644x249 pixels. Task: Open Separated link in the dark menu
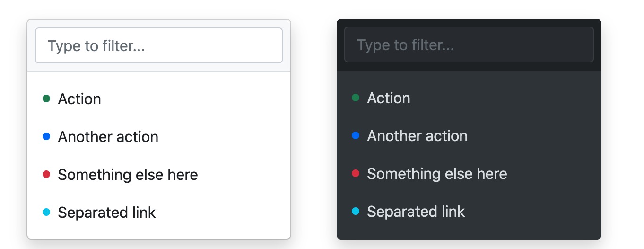[416, 212]
